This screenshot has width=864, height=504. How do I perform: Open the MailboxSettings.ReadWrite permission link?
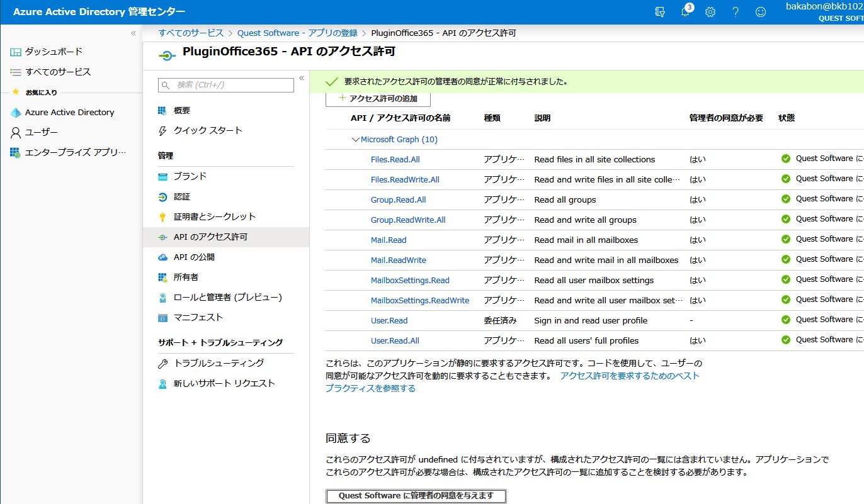(x=420, y=300)
